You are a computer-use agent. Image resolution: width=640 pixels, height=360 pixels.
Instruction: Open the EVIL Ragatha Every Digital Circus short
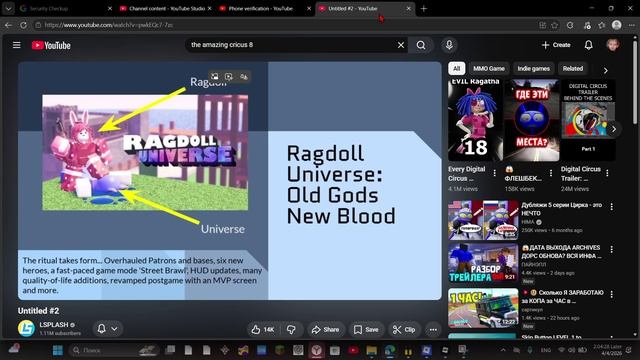[x=475, y=120]
